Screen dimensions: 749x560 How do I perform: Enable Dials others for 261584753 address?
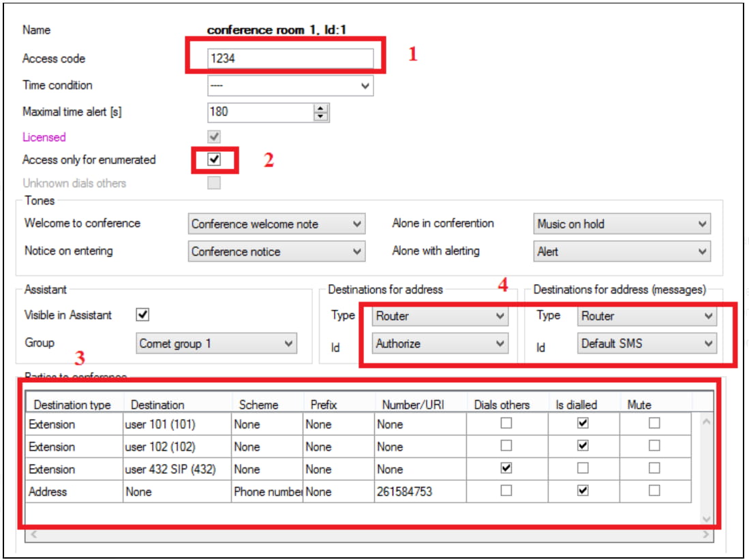(x=506, y=491)
